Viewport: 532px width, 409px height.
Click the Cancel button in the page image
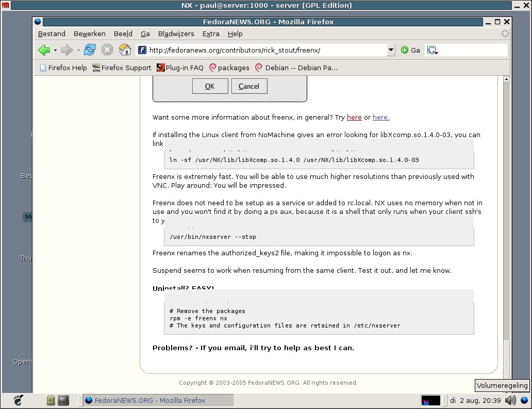click(249, 86)
